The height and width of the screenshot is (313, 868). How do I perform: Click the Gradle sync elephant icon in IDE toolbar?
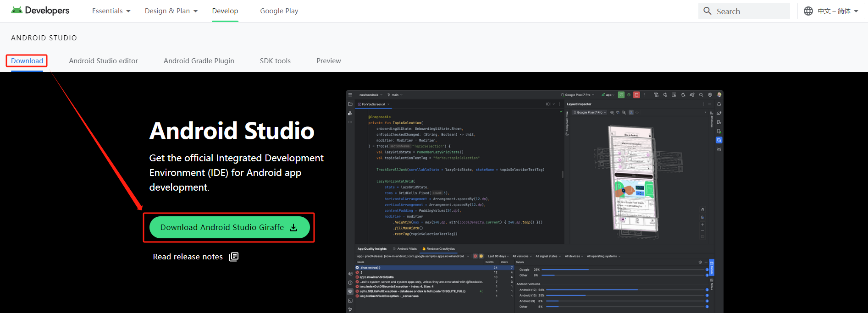tap(692, 95)
